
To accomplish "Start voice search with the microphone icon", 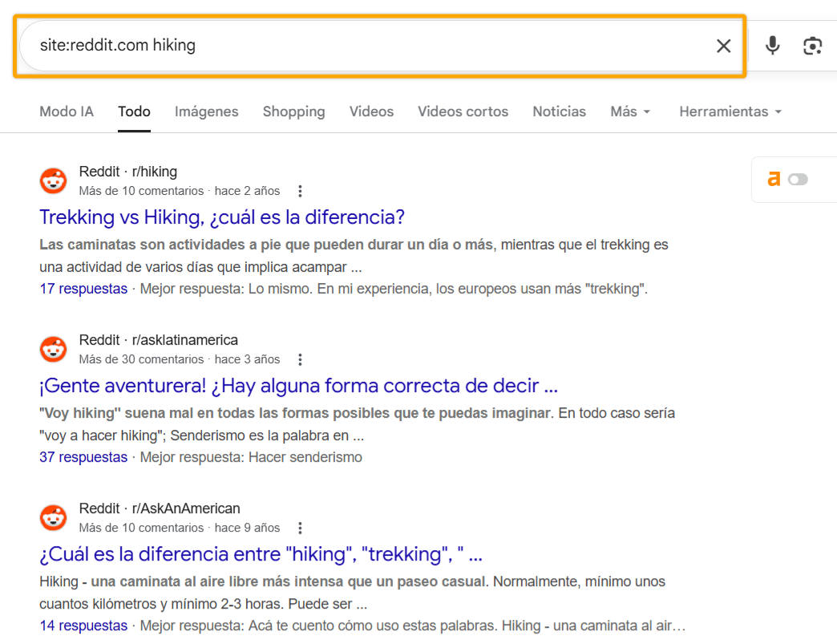I will [772, 46].
